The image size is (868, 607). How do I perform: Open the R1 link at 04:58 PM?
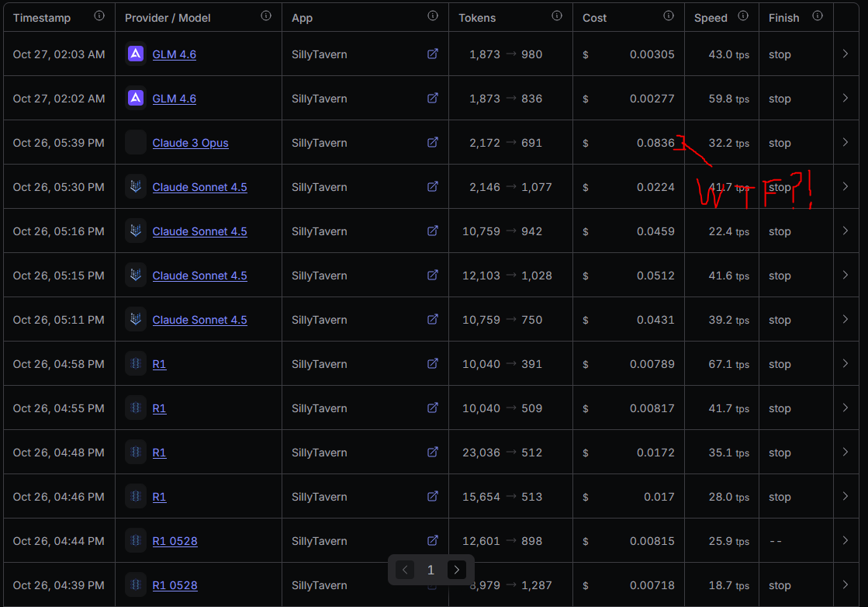tap(160, 364)
